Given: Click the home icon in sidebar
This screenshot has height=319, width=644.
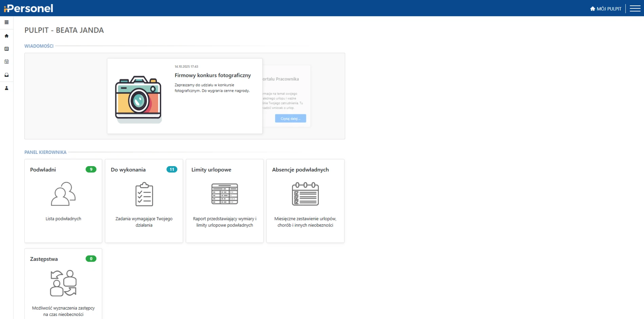Looking at the screenshot, I should pyautogui.click(x=6, y=36).
